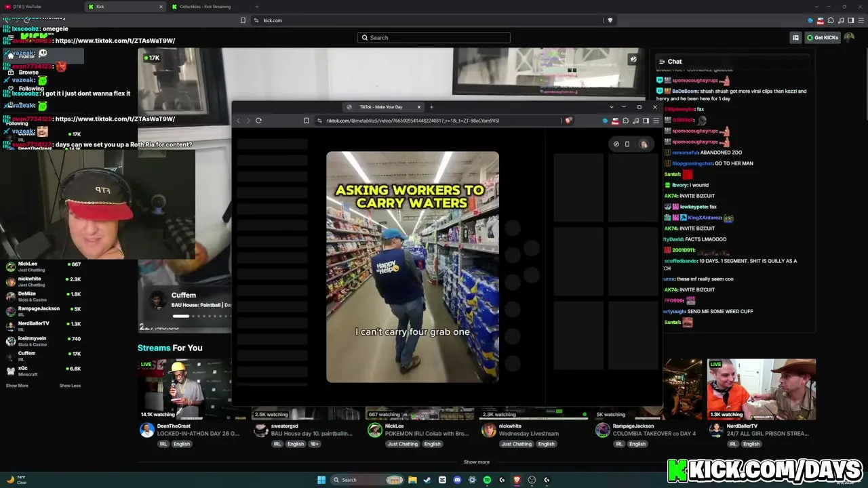Click the IRL tag under RampageJackson stream
Viewport: 868px width, 488px height.
click(x=618, y=444)
